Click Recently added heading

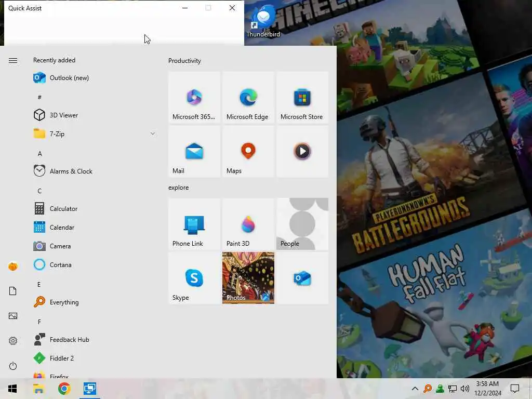point(54,60)
